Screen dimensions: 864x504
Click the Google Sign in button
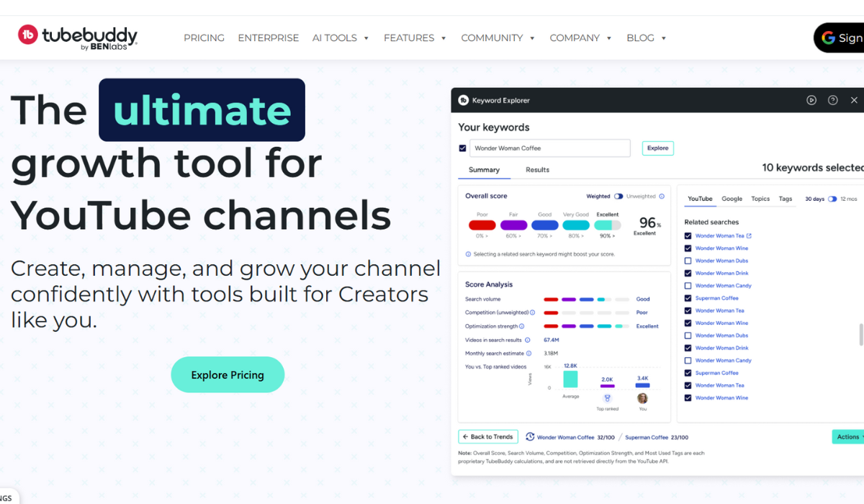(839, 37)
